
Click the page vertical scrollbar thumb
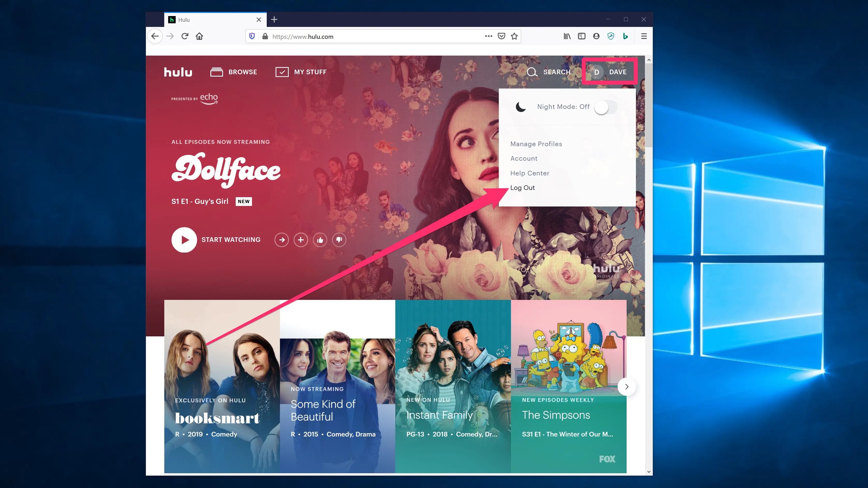[649, 105]
